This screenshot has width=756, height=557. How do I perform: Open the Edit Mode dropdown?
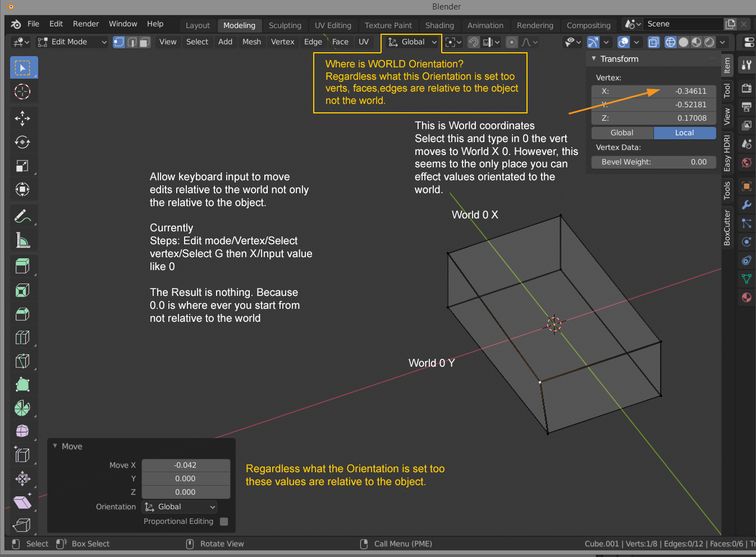(x=72, y=42)
